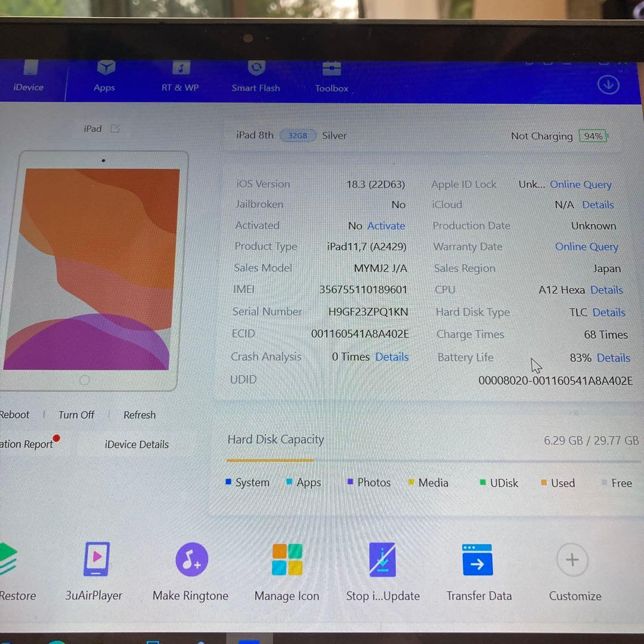Click Reboot to restart the iPad
This screenshot has width=644, height=644.
tap(14, 414)
